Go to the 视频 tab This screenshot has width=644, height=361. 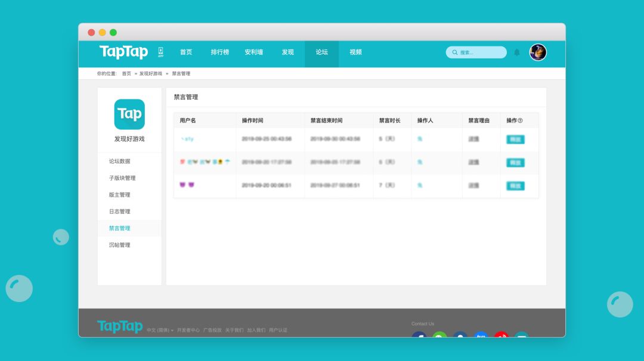355,52
